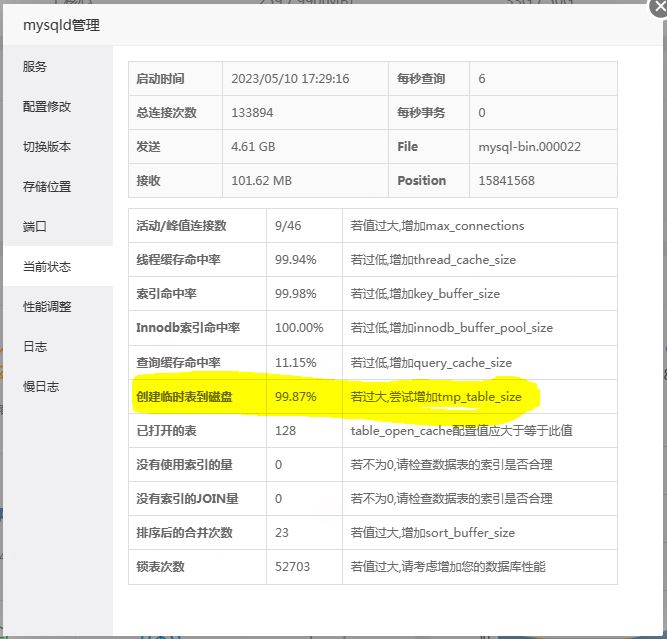Screen dimensions: 667x639
Task: Select the Innodb索引命中率 value 100.00%
Action: (299, 328)
